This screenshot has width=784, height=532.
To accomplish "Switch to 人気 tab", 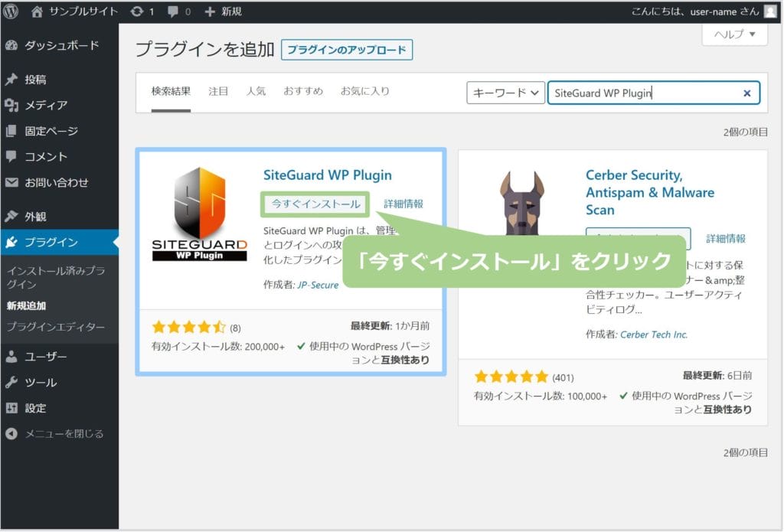I will (x=256, y=92).
